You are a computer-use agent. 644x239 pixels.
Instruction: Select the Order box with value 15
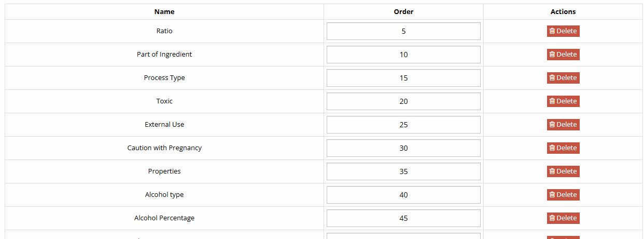[403, 78]
